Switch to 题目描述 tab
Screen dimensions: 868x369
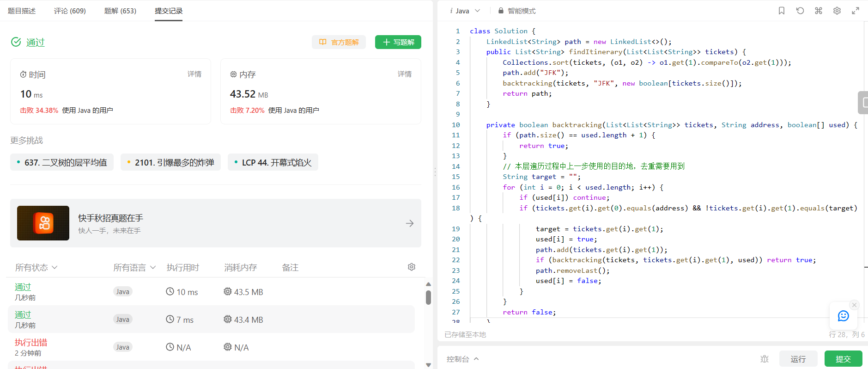pyautogui.click(x=22, y=11)
